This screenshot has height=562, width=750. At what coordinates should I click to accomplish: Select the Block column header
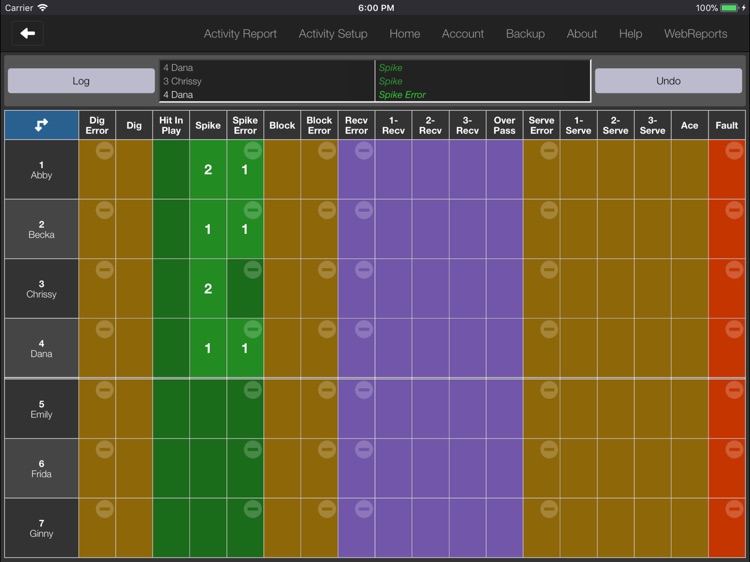pos(282,125)
